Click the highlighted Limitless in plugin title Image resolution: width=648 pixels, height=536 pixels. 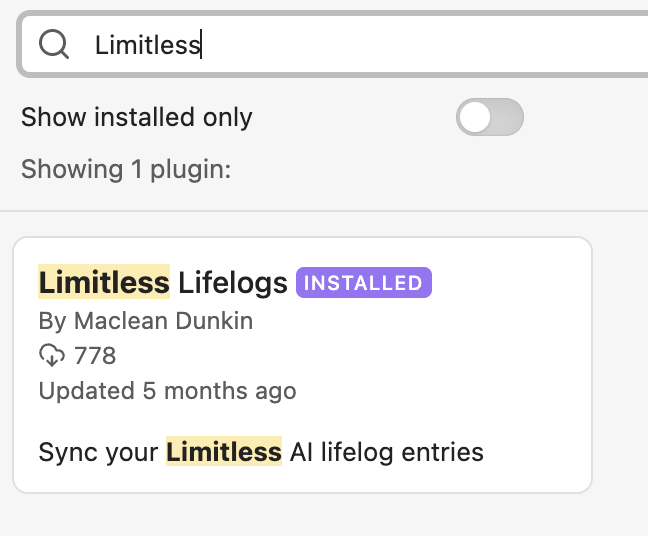pyautogui.click(x=104, y=283)
